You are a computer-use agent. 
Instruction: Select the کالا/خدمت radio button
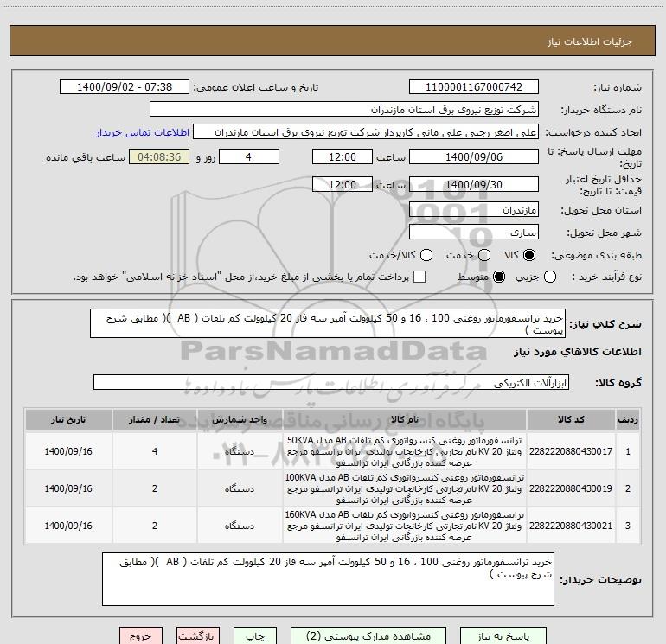point(426,255)
